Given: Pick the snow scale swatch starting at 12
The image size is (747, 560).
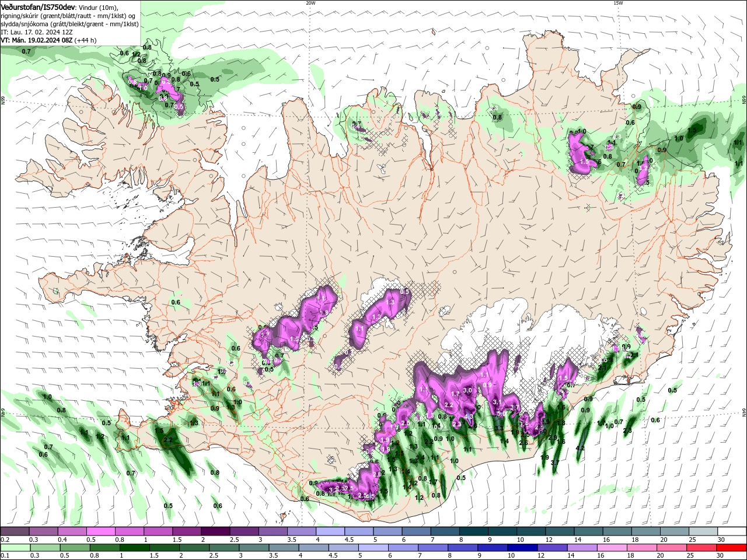Looking at the screenshot, I should pyautogui.click(x=560, y=531).
